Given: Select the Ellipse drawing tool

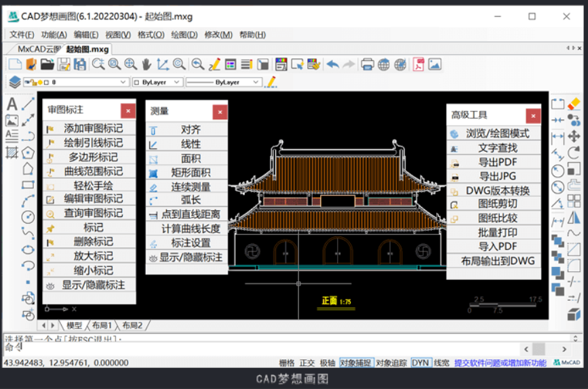Looking at the screenshot, I should click(28, 249).
